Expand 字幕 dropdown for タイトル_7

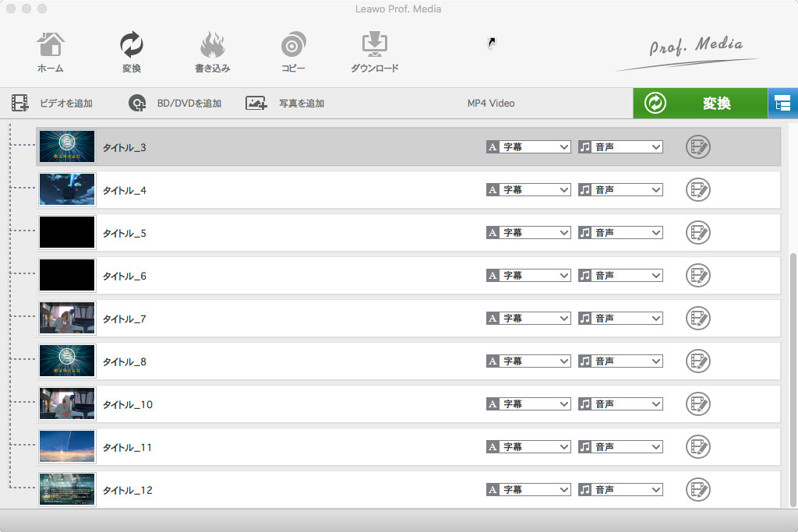[x=528, y=319]
